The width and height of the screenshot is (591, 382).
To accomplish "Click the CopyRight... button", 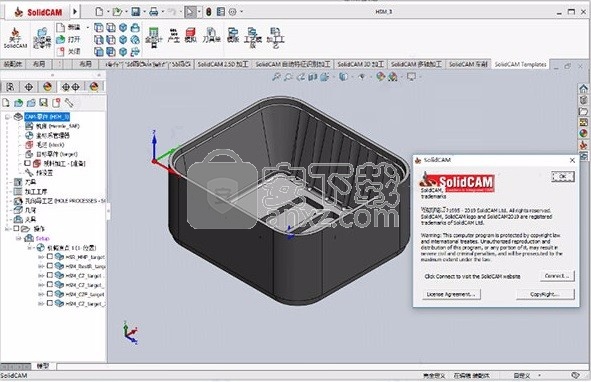I will (x=545, y=294).
